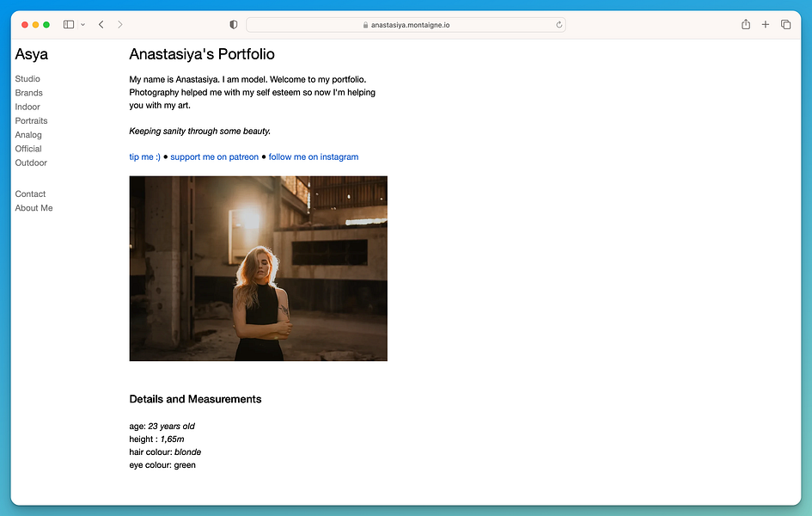Image resolution: width=812 pixels, height=516 pixels.
Task: Go to the About Me page
Action: pos(34,208)
